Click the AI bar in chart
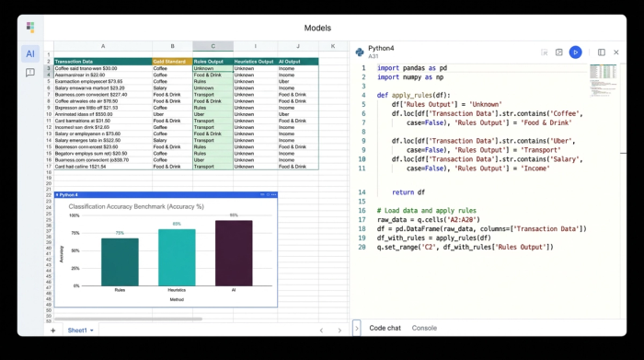The height and width of the screenshot is (360, 644). 234,253
